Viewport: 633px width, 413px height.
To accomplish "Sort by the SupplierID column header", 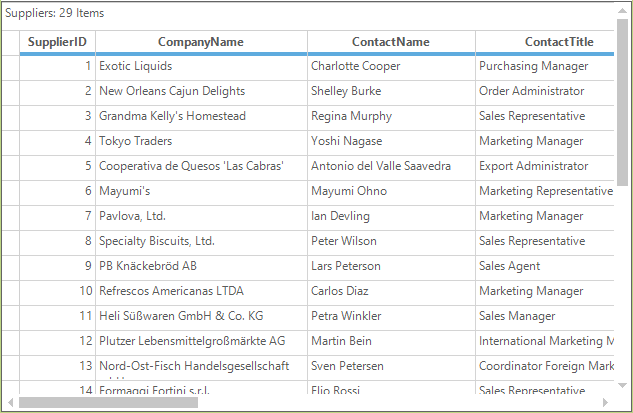I will point(57,42).
